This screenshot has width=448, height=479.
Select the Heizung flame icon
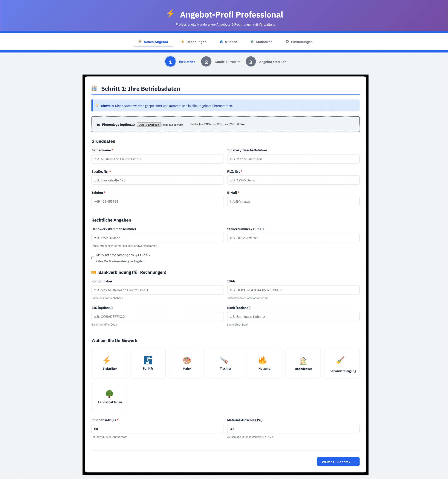(264, 363)
